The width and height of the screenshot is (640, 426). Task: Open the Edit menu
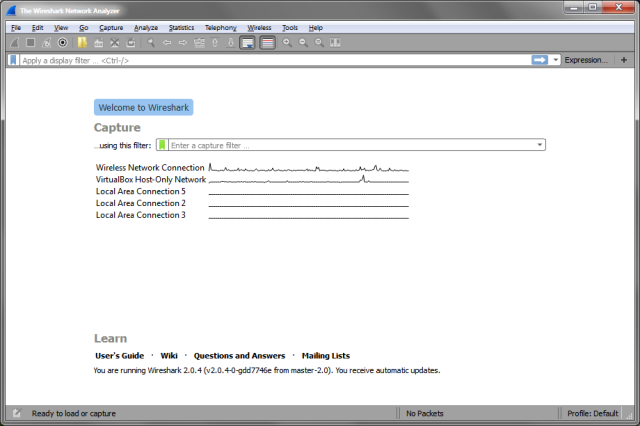(38, 28)
